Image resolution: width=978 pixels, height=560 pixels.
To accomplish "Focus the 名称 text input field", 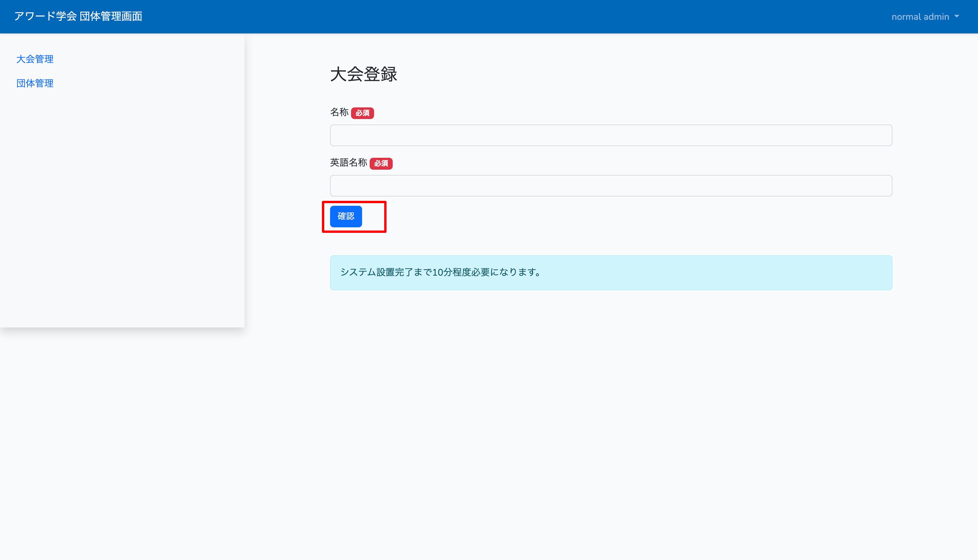I will (611, 135).
